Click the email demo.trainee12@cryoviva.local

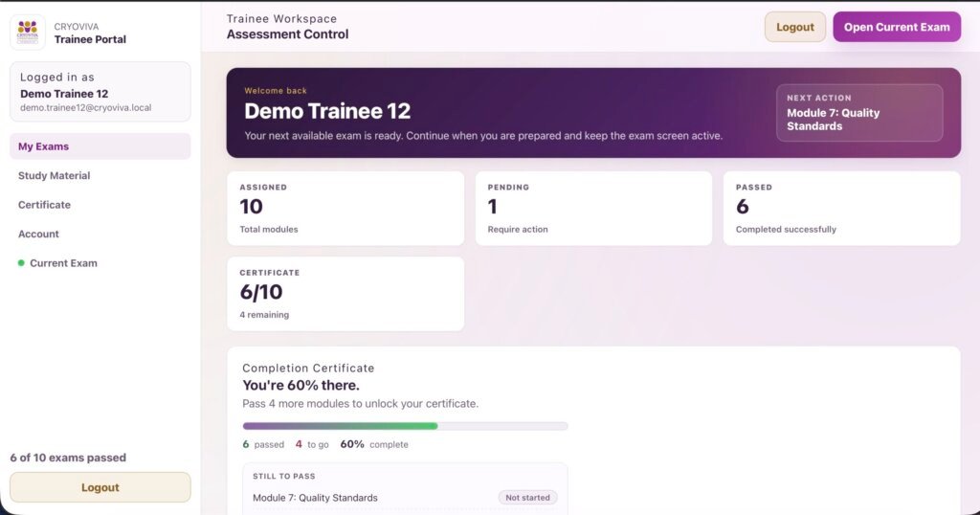(85, 107)
